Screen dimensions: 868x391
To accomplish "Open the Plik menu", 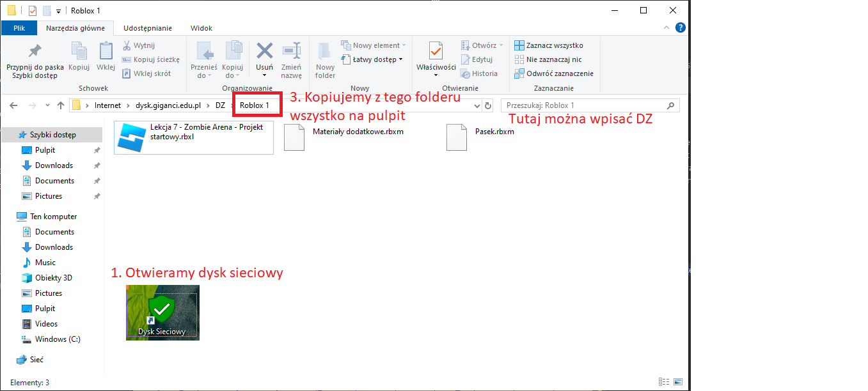I will click(19, 28).
